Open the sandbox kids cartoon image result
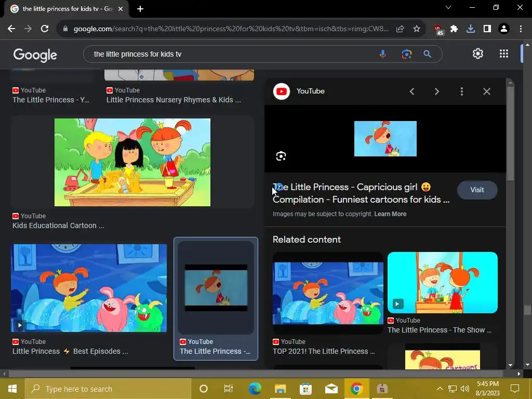This screenshot has width=532, height=399. click(132, 162)
